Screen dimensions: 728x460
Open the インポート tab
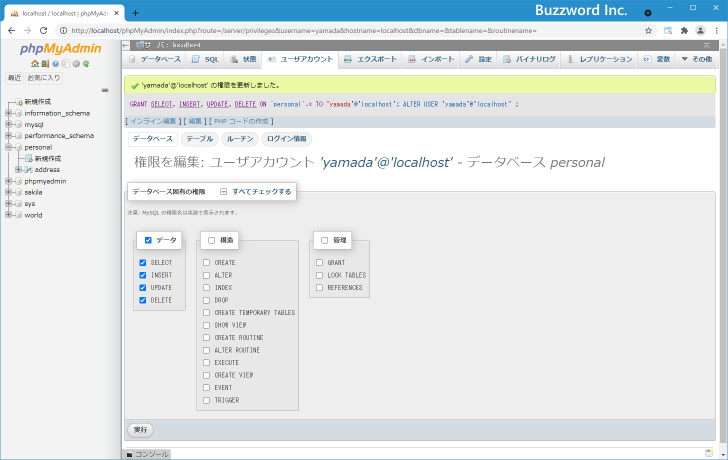(x=431, y=59)
